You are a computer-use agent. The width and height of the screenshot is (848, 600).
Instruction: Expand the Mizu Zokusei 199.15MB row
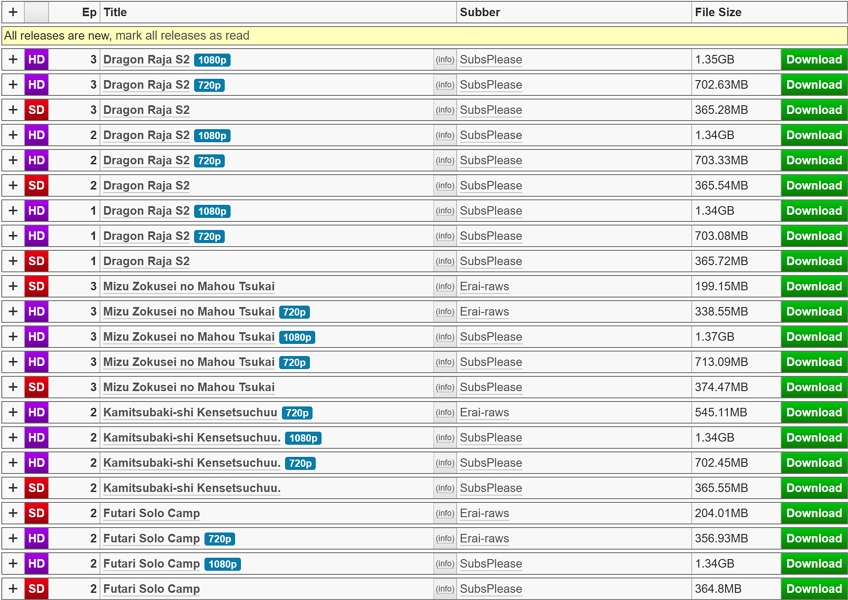click(13, 286)
